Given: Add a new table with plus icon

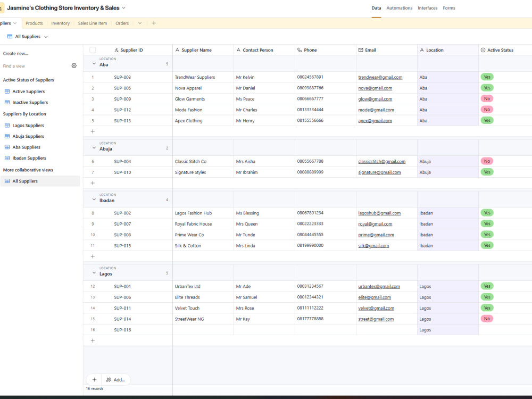Looking at the screenshot, I should (154, 23).
